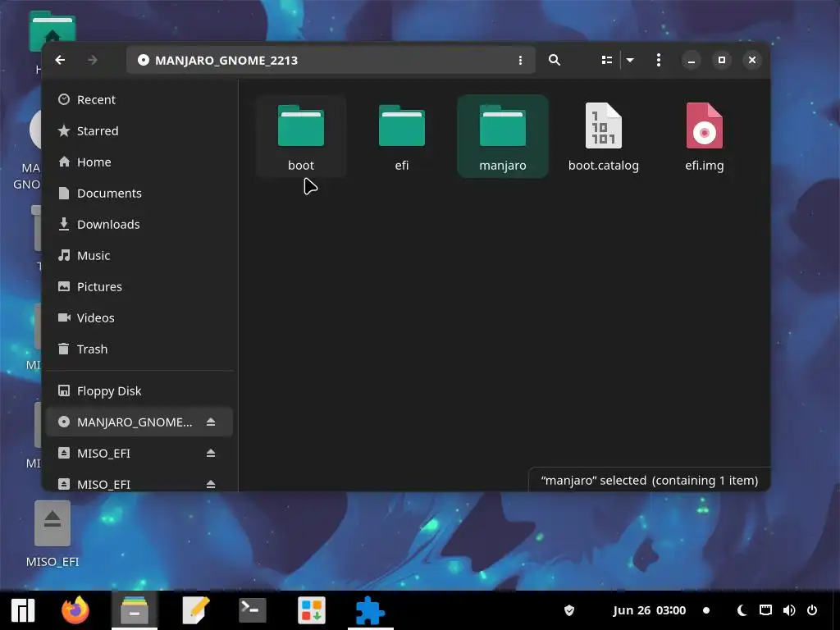This screenshot has width=840, height=630.
Task: Open the path bar options menu
Action: (x=520, y=60)
